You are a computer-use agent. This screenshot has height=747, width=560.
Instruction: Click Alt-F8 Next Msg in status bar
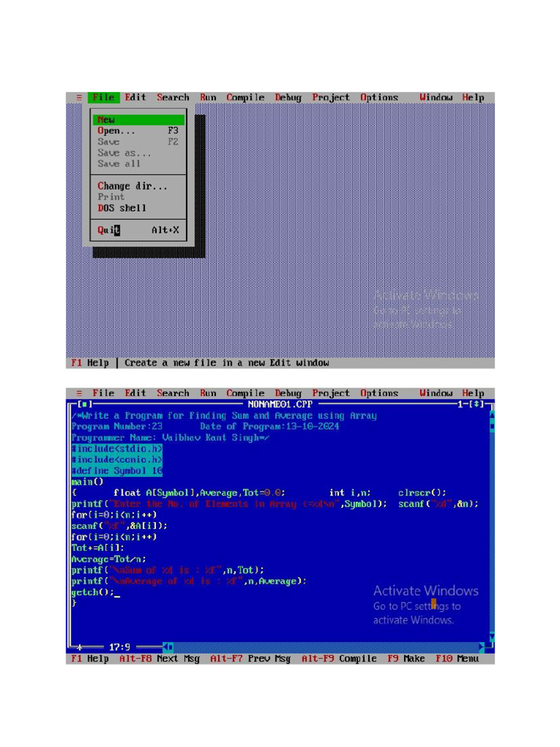(160, 659)
